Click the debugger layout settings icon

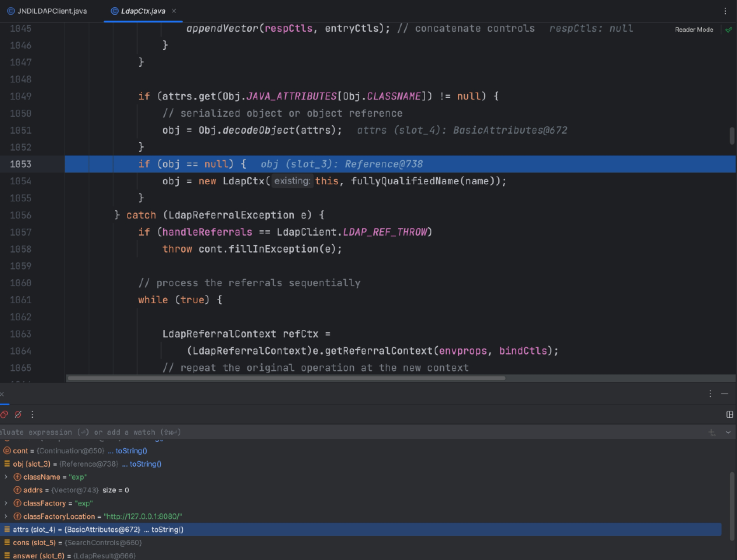[x=730, y=414]
